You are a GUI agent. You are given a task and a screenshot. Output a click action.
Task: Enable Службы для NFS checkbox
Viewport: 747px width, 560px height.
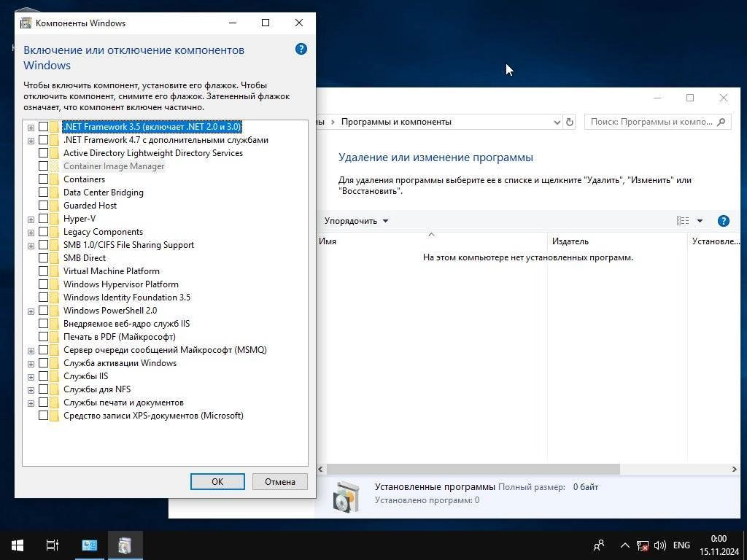(x=43, y=389)
